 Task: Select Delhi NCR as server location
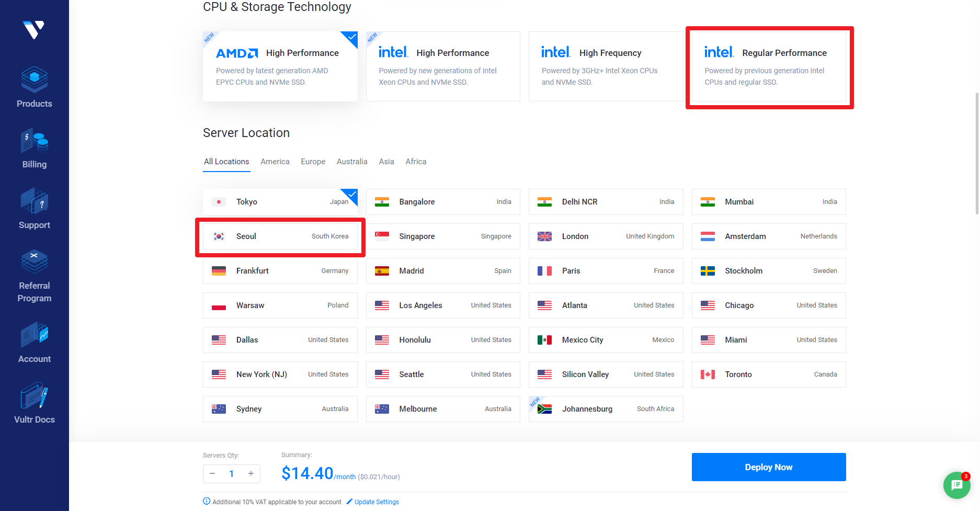[606, 202]
